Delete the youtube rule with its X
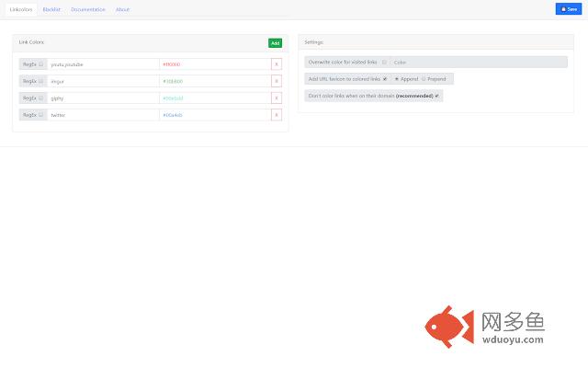Image resolution: width=588 pixels, height=368 pixels. tap(277, 64)
